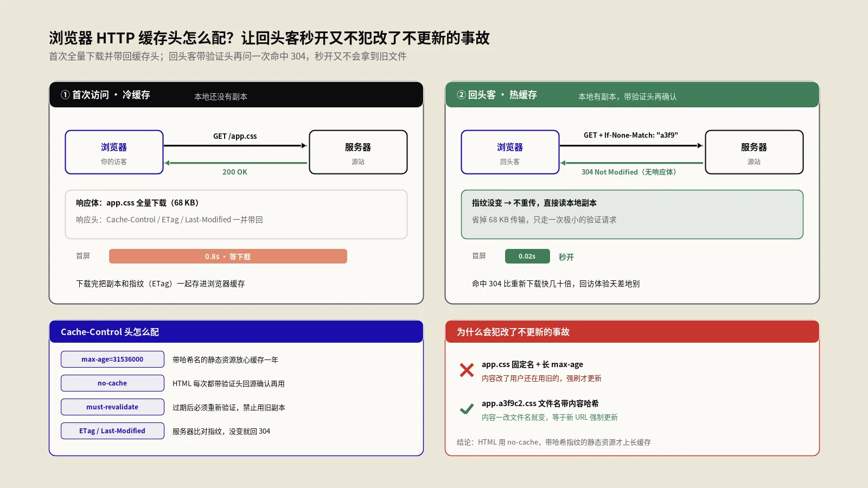This screenshot has height=488, width=868.
Task: Click the red X cross icon
Action: [467, 370]
